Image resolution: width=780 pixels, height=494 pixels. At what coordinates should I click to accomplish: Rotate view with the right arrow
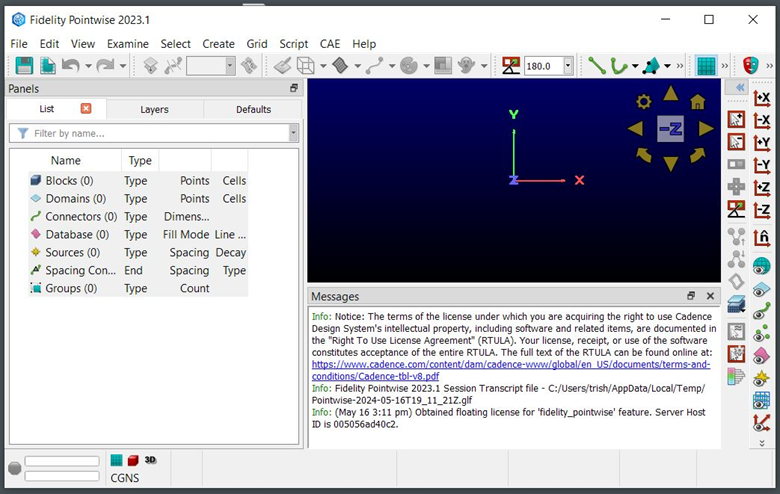(x=705, y=129)
